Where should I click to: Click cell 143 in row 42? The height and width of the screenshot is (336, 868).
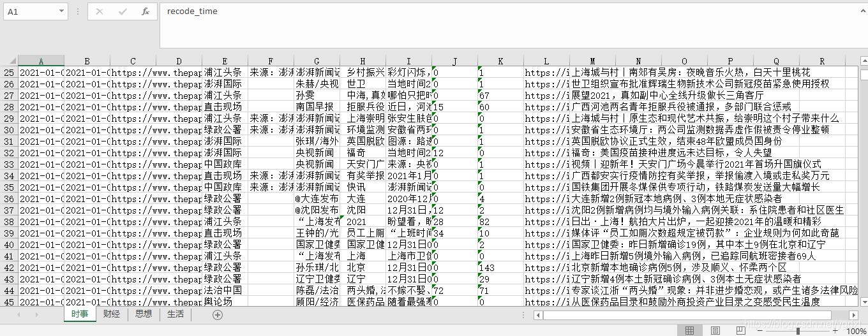tap(500, 267)
